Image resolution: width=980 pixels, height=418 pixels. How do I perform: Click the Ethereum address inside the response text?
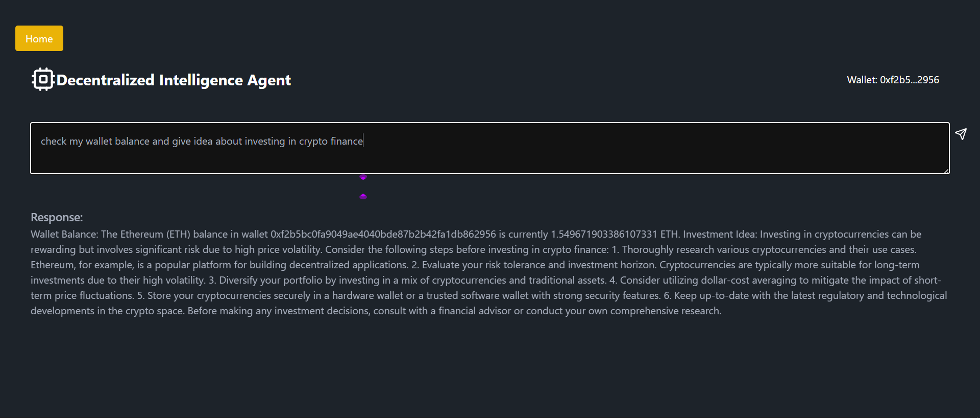382,234
